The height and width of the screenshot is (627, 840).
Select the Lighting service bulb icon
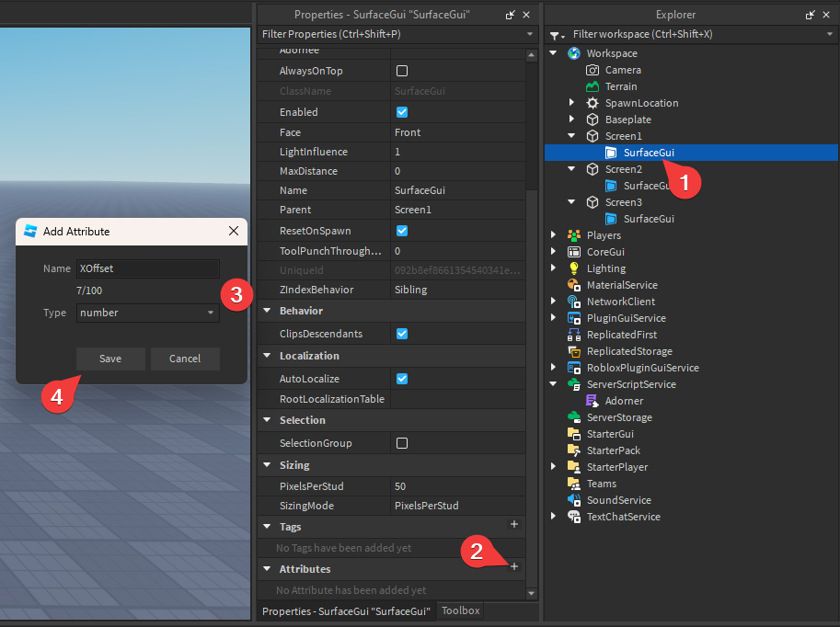click(x=574, y=268)
